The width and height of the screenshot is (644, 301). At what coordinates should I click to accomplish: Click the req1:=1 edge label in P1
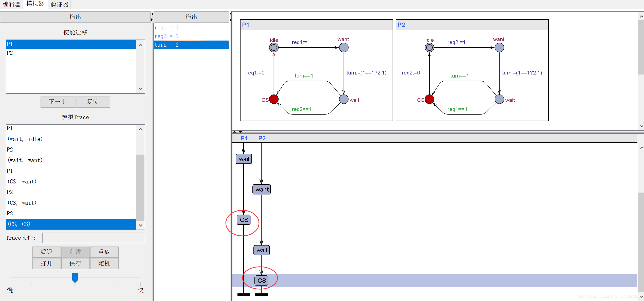point(301,42)
